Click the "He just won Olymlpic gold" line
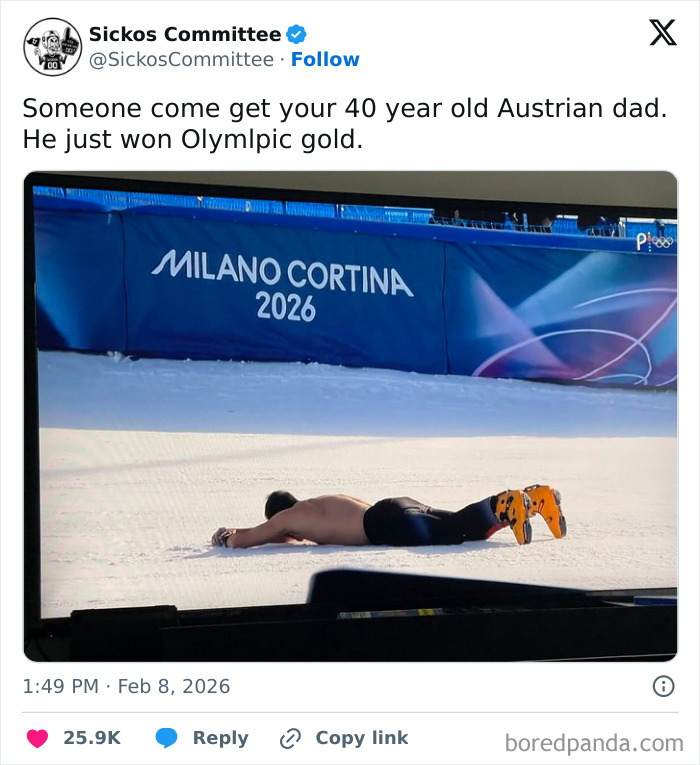 click(193, 140)
